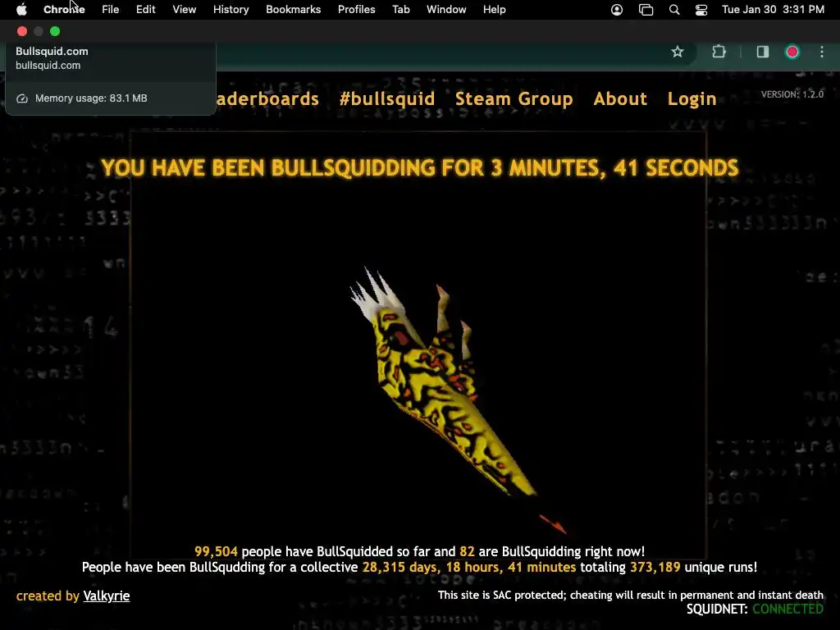Click the Login link

[692, 99]
